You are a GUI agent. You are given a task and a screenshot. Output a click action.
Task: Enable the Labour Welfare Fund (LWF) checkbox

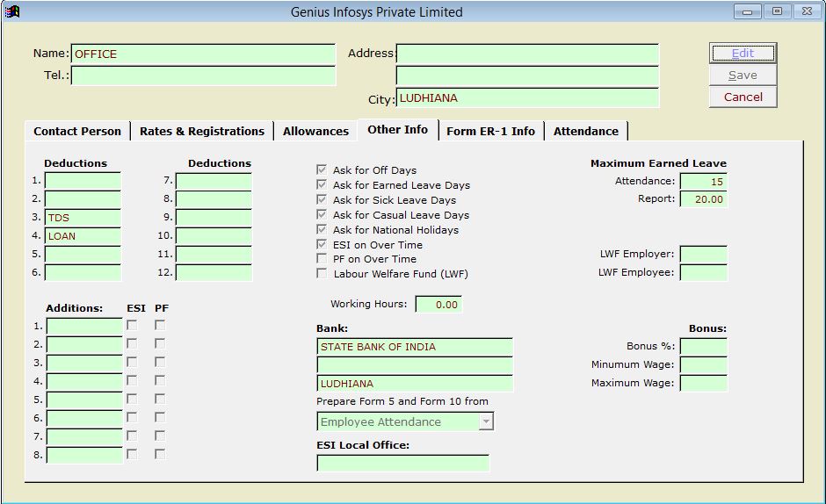coord(322,274)
